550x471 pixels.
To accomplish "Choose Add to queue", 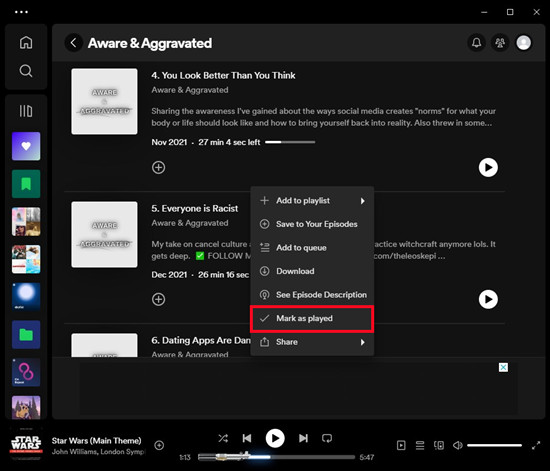I will click(312, 248).
